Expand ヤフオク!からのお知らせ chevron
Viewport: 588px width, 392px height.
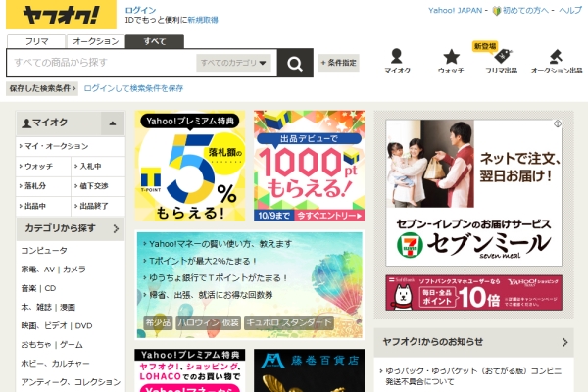click(x=564, y=342)
